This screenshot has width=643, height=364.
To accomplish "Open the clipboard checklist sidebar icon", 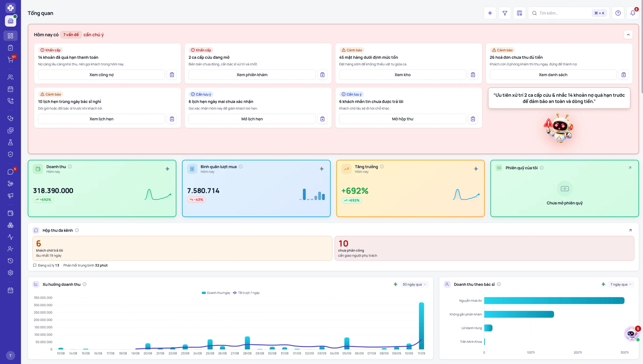I will [x=10, y=48].
